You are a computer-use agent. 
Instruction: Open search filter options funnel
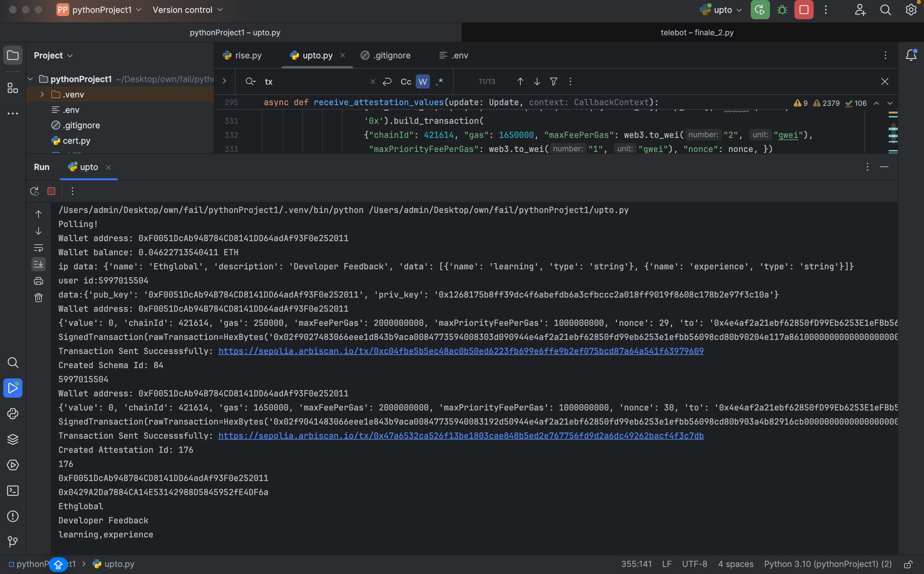(x=554, y=82)
